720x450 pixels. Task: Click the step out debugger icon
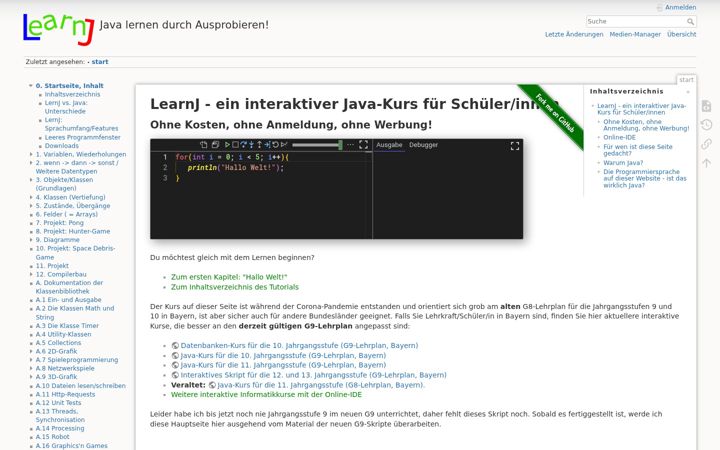pyautogui.click(x=259, y=145)
